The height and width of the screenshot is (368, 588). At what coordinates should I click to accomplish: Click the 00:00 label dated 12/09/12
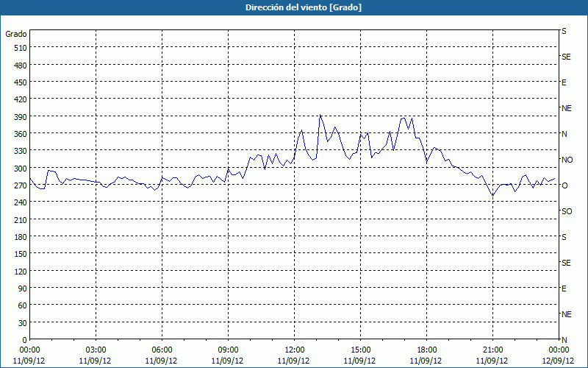[559, 350]
